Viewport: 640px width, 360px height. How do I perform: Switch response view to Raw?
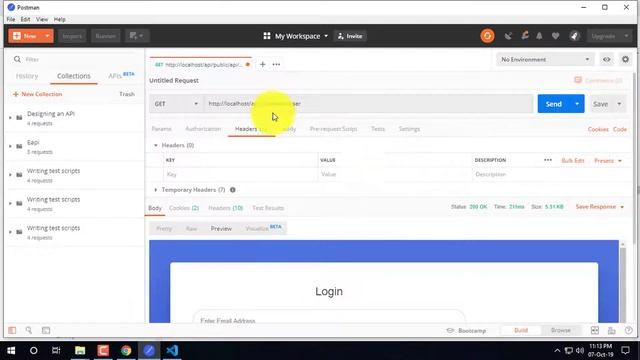click(x=191, y=229)
